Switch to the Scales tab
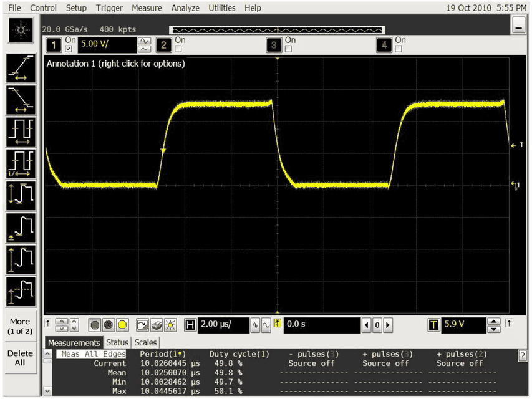 click(145, 342)
